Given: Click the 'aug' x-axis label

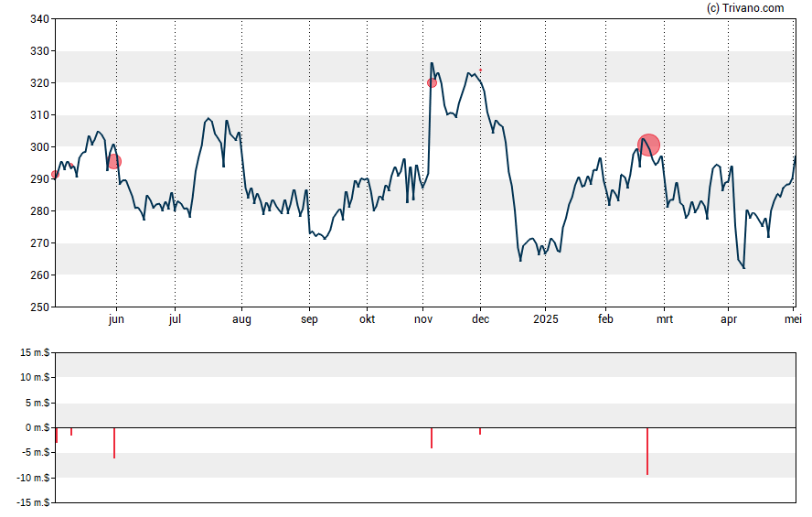Looking at the screenshot, I should [241, 319].
